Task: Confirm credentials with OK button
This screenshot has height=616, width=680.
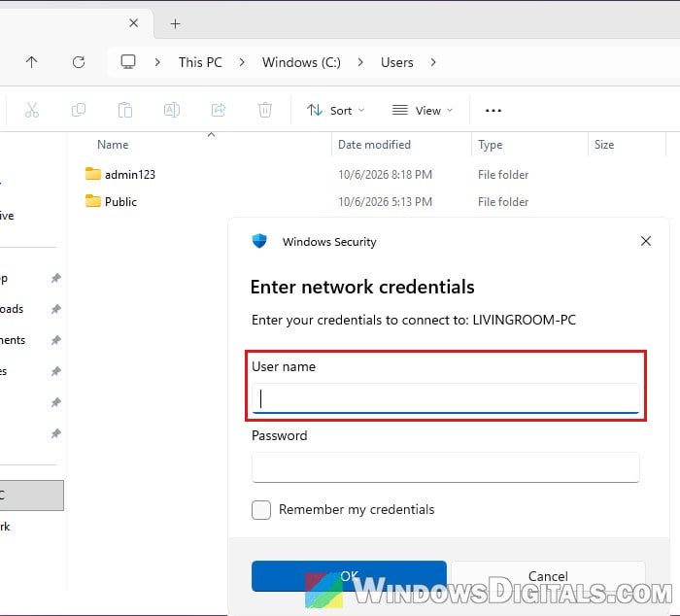Action: tap(349, 576)
